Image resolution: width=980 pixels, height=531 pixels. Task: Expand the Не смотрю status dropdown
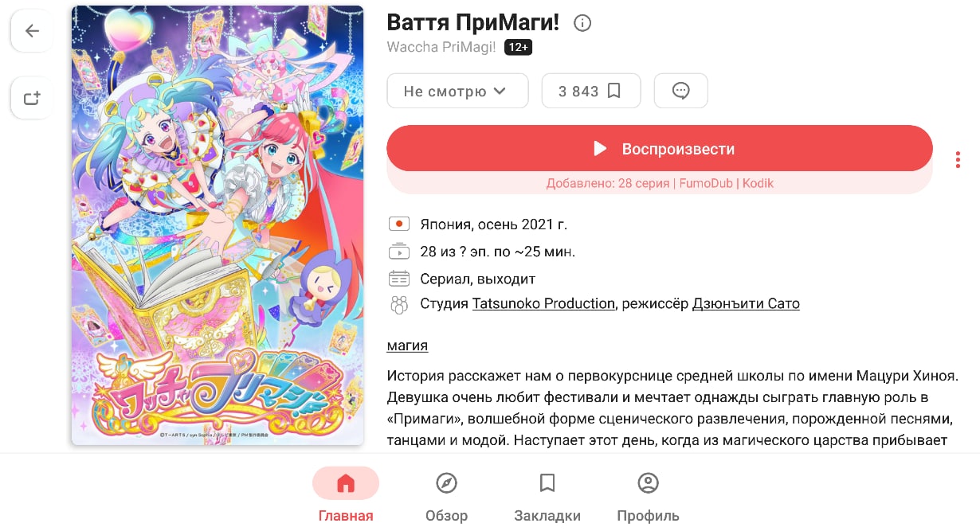(x=457, y=91)
